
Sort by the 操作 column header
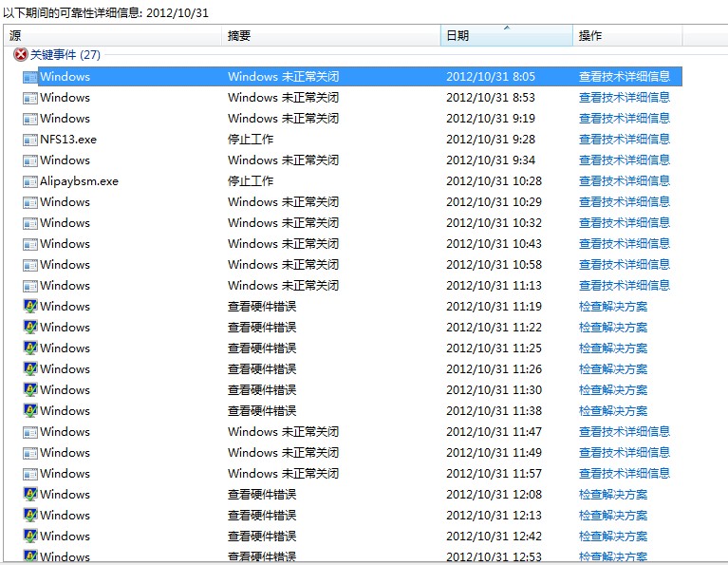point(627,35)
